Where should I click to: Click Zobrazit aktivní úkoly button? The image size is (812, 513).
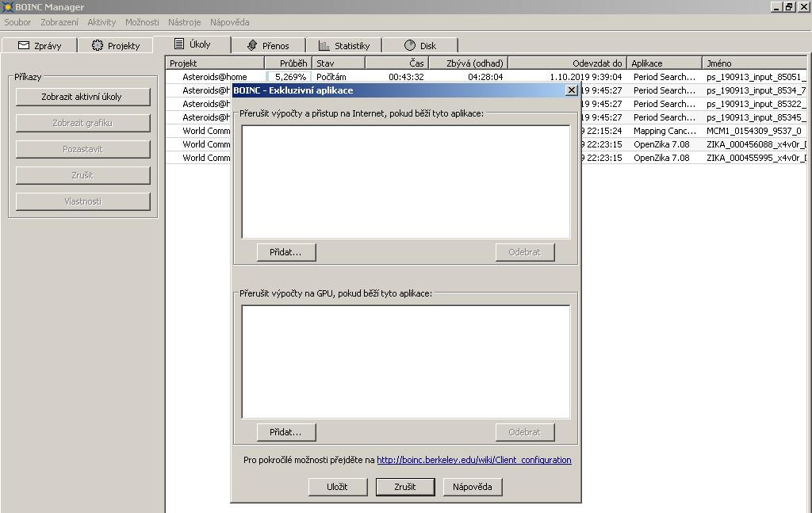pos(82,97)
